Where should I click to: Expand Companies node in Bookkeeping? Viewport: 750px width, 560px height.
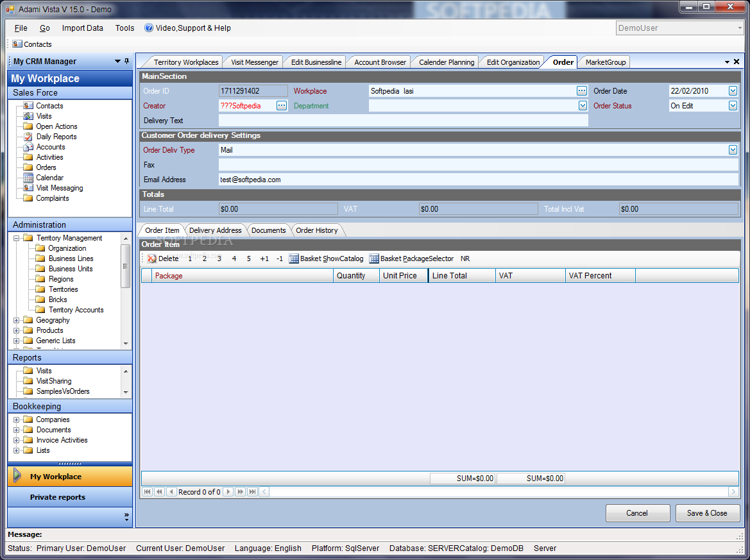coord(16,420)
